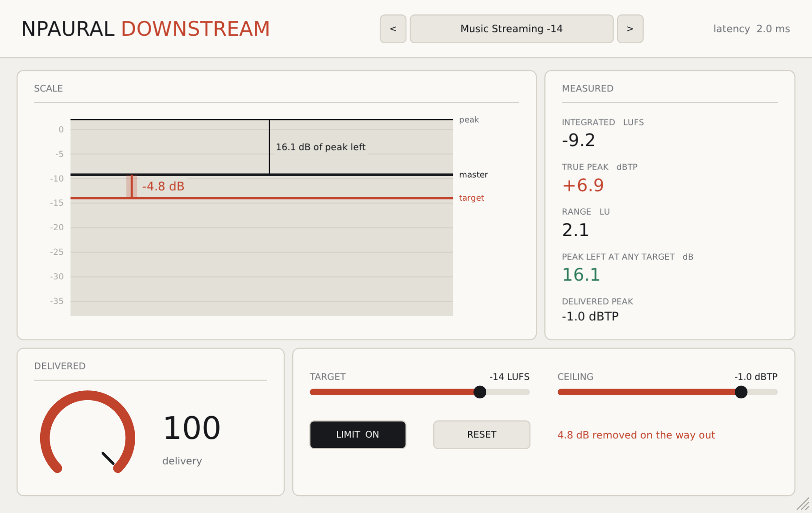This screenshot has width=812, height=513.
Task: Click the DELIVERED panel heading
Action: 60,366
